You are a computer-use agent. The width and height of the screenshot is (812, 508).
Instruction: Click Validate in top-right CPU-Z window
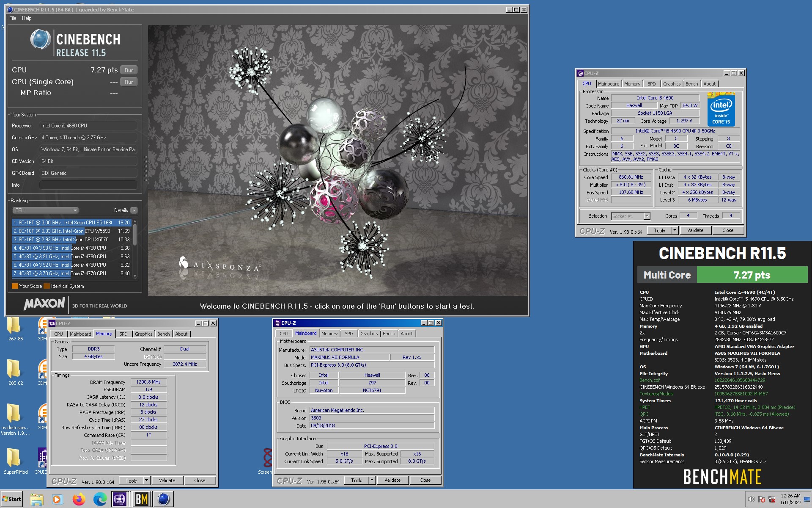pos(695,231)
